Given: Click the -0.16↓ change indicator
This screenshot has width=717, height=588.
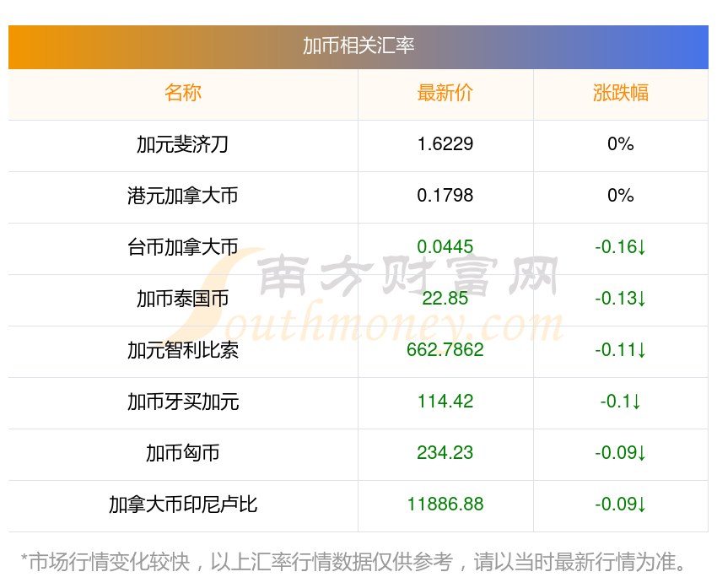Looking at the screenshot, I should point(621,247).
